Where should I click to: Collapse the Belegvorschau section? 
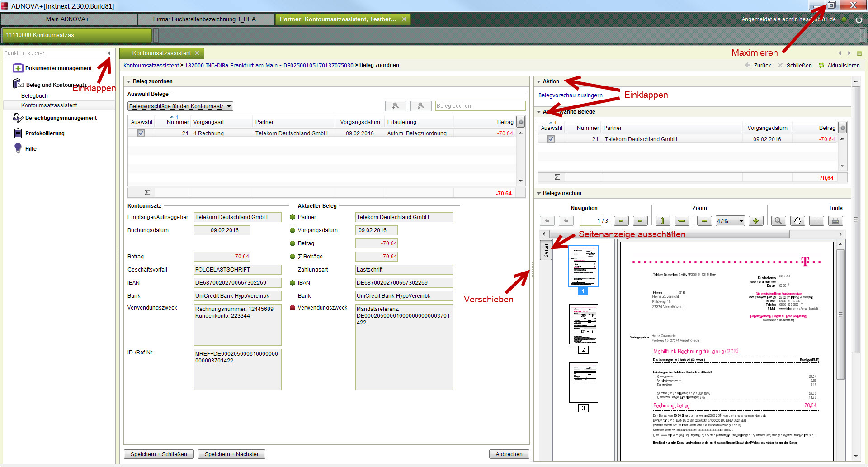click(539, 193)
